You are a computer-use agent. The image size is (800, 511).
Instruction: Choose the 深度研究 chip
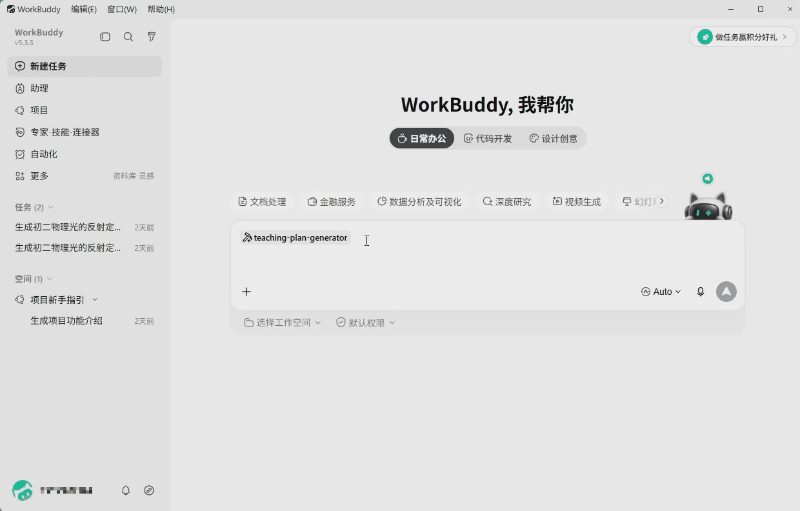point(507,202)
